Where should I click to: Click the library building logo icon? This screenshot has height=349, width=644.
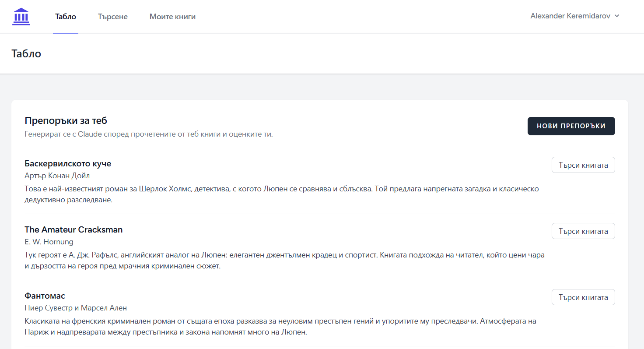pos(21,17)
